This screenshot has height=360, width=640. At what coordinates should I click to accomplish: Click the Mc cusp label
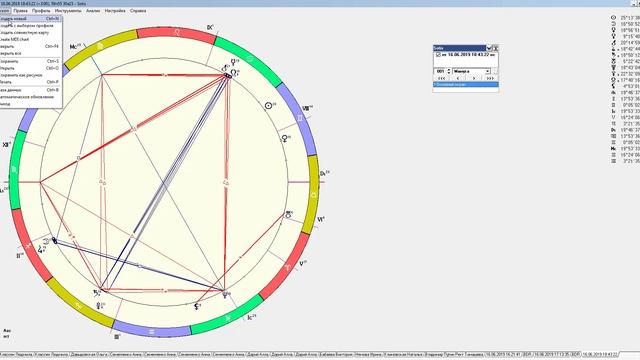(x=75, y=47)
